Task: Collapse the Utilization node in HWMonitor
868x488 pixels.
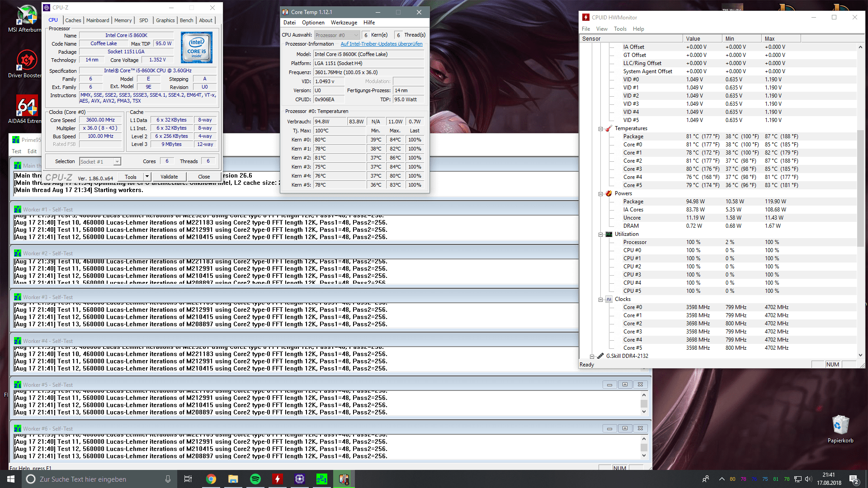Action: [601, 235]
